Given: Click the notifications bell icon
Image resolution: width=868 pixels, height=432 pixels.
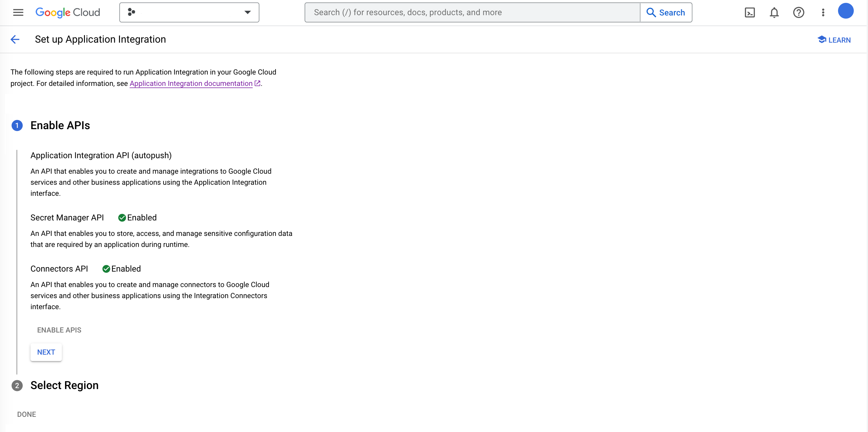Looking at the screenshot, I should tap(774, 12).
